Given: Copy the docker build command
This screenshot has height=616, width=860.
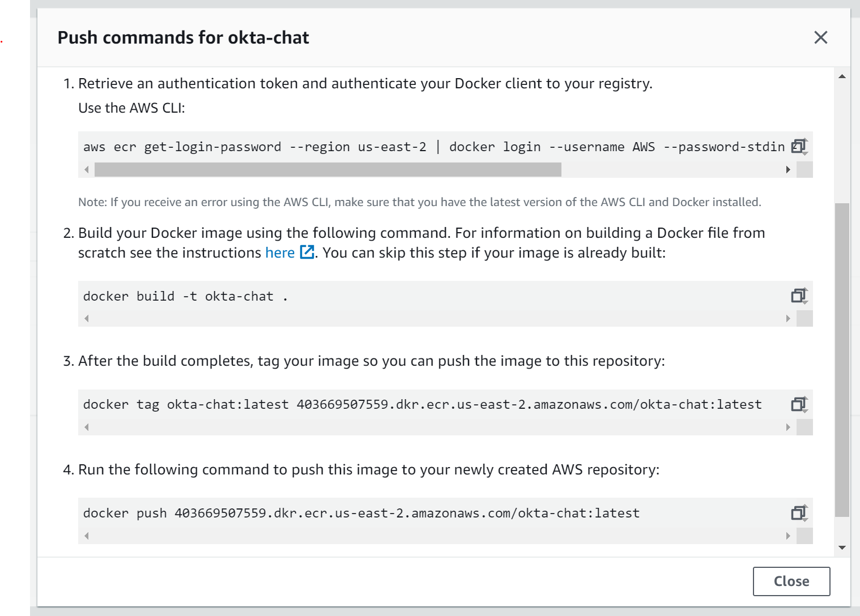Looking at the screenshot, I should (799, 296).
